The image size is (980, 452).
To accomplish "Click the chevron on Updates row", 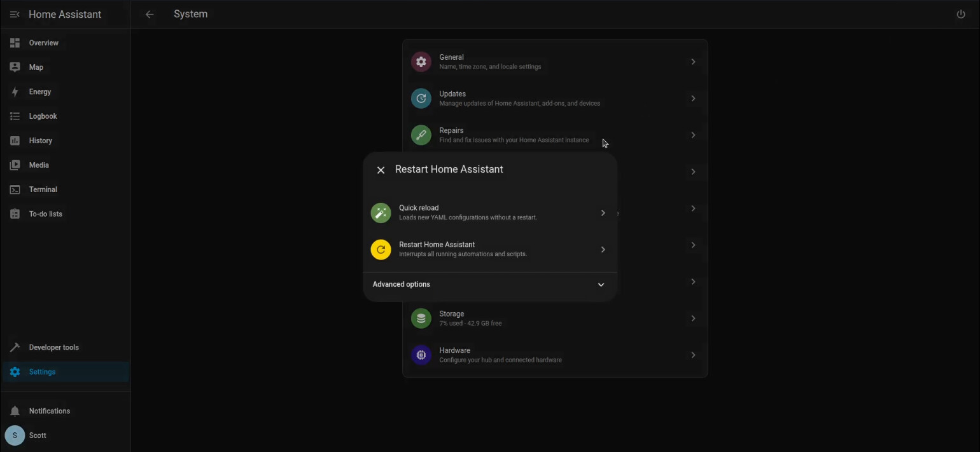I will (x=693, y=99).
